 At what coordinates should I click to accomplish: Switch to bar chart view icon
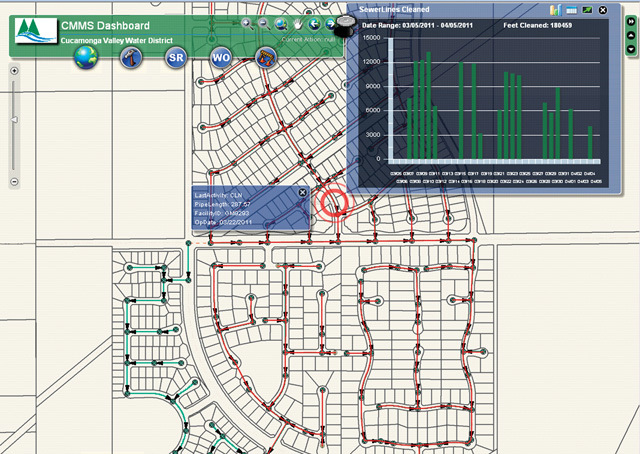[554, 9]
